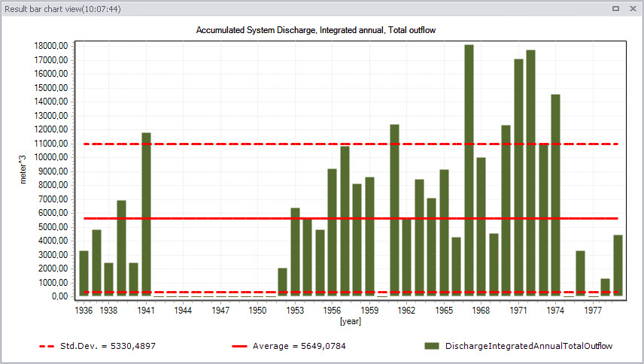Click the bar for year 1936
This screenshot has width=644, height=364.
(x=84, y=273)
